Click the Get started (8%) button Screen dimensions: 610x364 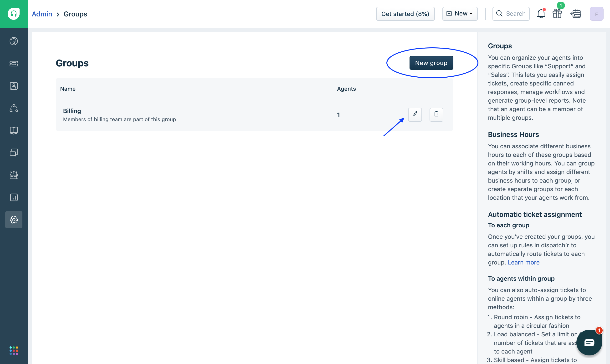tap(405, 14)
